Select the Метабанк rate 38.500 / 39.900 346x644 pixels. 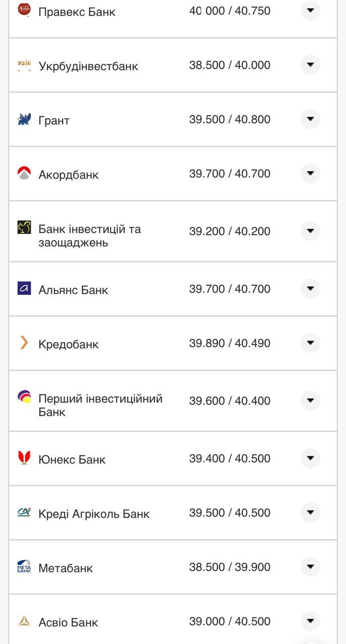tap(230, 567)
